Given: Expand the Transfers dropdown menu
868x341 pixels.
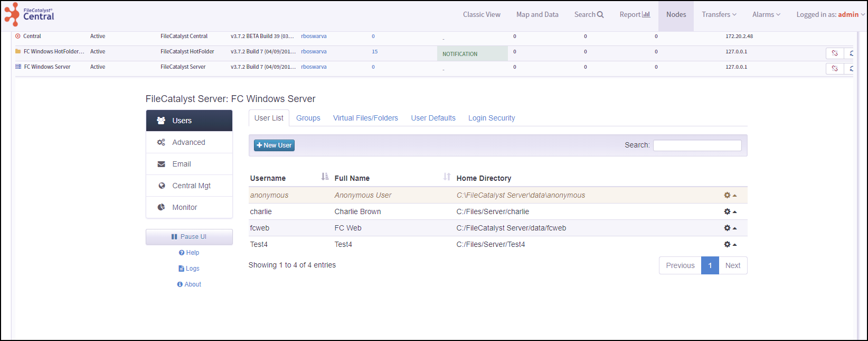Looking at the screenshot, I should pyautogui.click(x=719, y=15).
